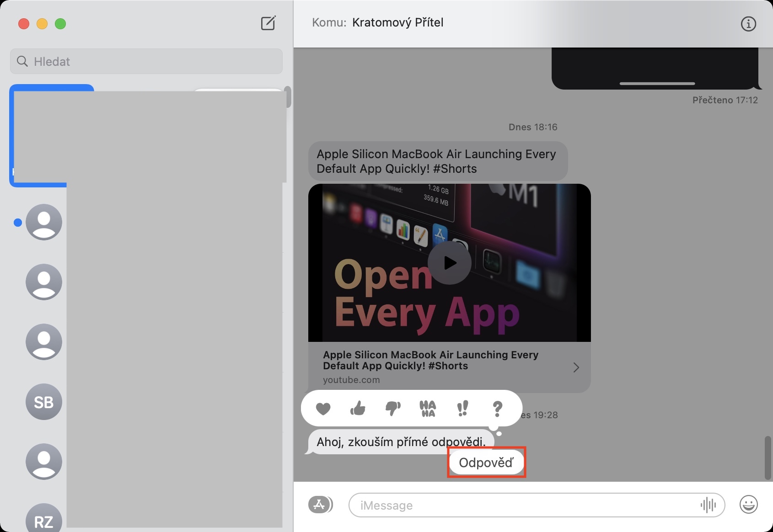The width and height of the screenshot is (773, 532).
Task: Open conversation details info button
Action: point(748,24)
